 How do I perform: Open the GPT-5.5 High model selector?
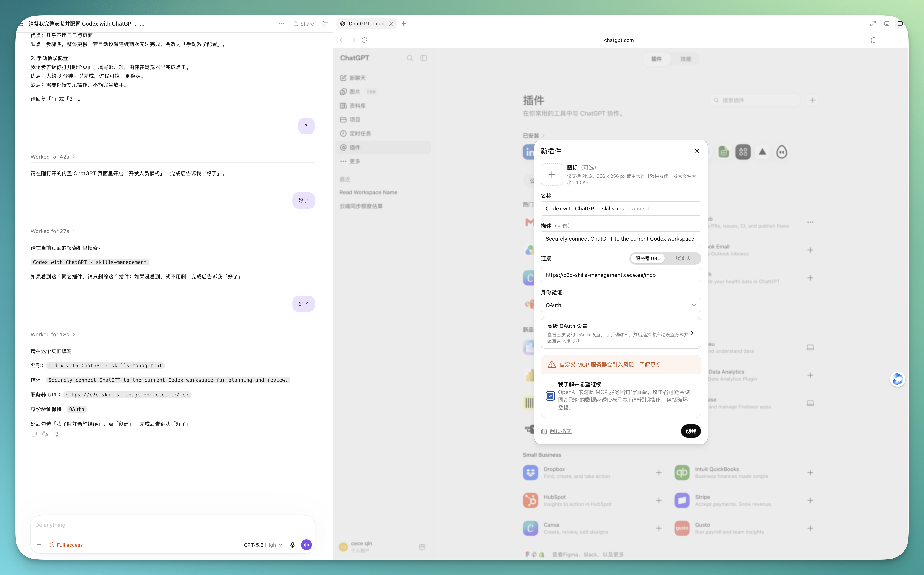pos(263,545)
